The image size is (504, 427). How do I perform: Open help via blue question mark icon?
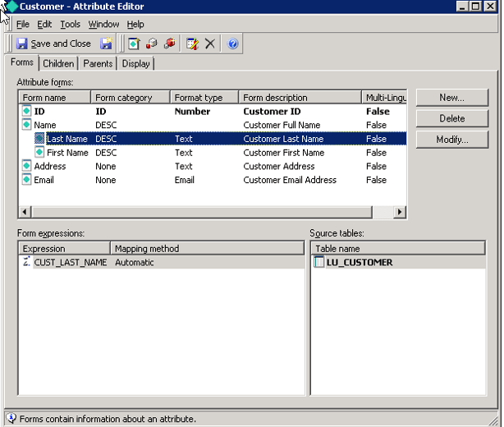tap(233, 44)
